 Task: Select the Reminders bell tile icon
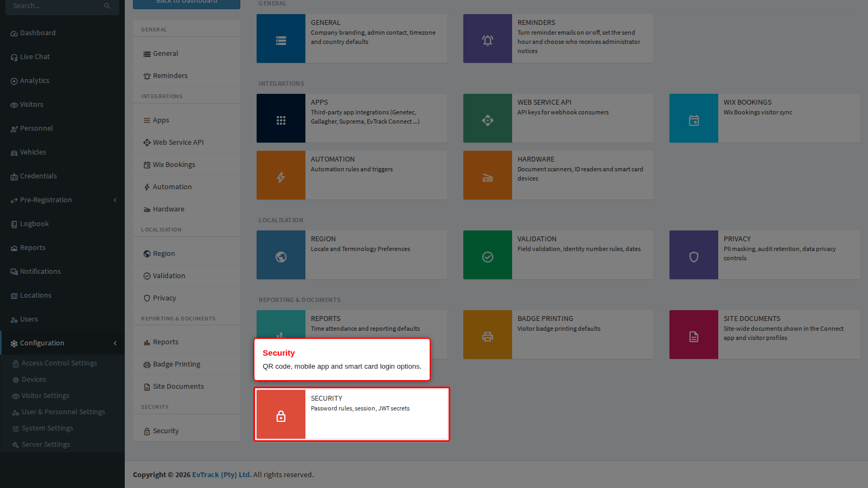pos(488,41)
